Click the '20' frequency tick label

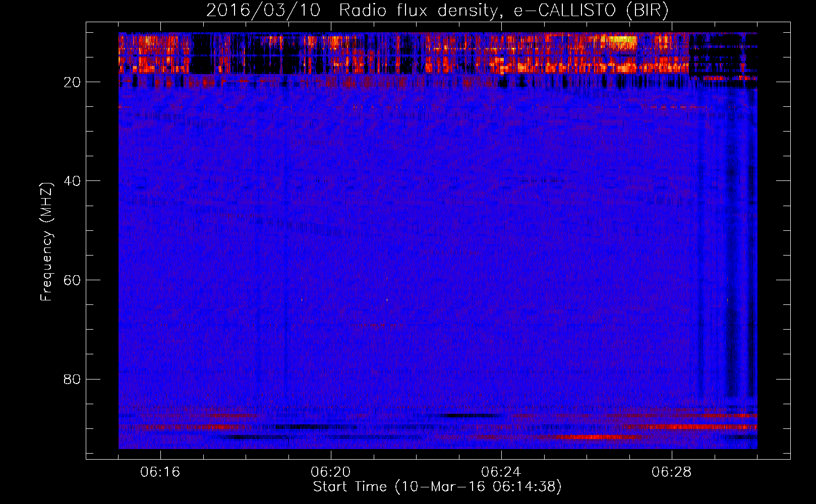[73, 82]
